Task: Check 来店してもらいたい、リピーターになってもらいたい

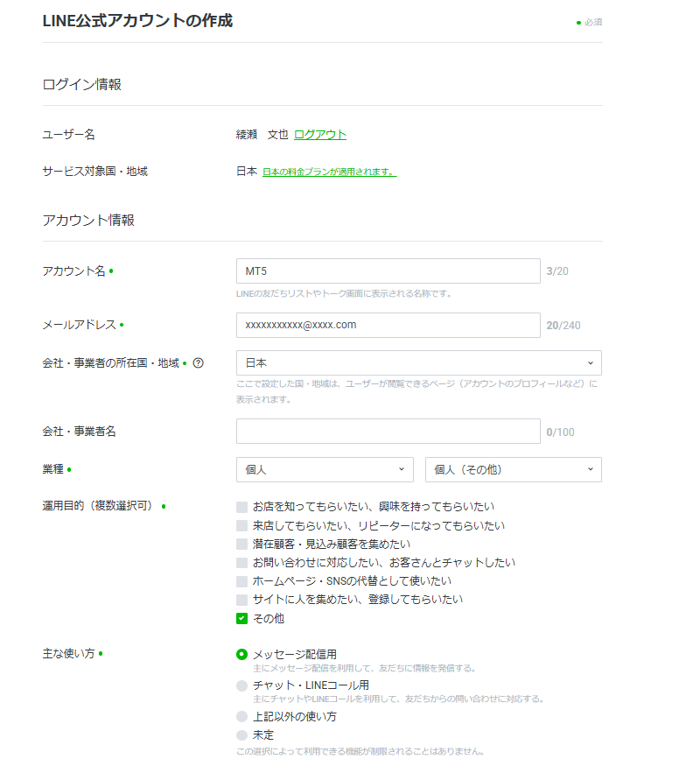Action: coord(242,525)
